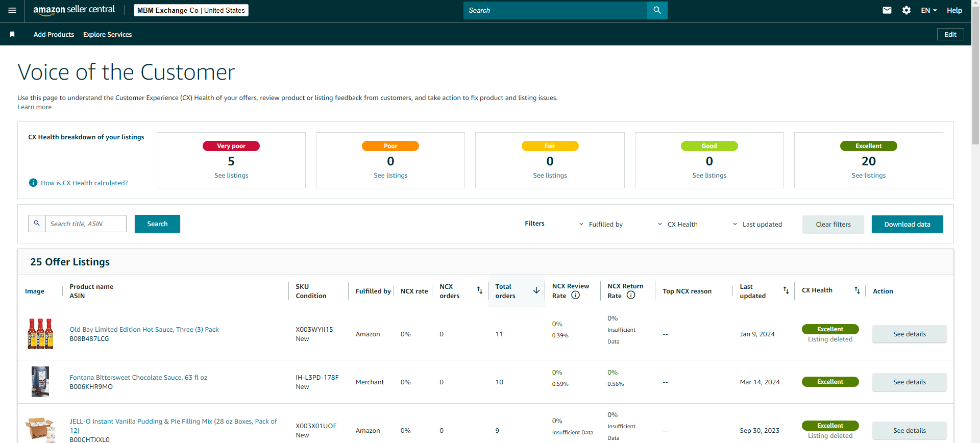Click NCX Return Rate info icon
This screenshot has height=443, width=980.
pos(631,295)
